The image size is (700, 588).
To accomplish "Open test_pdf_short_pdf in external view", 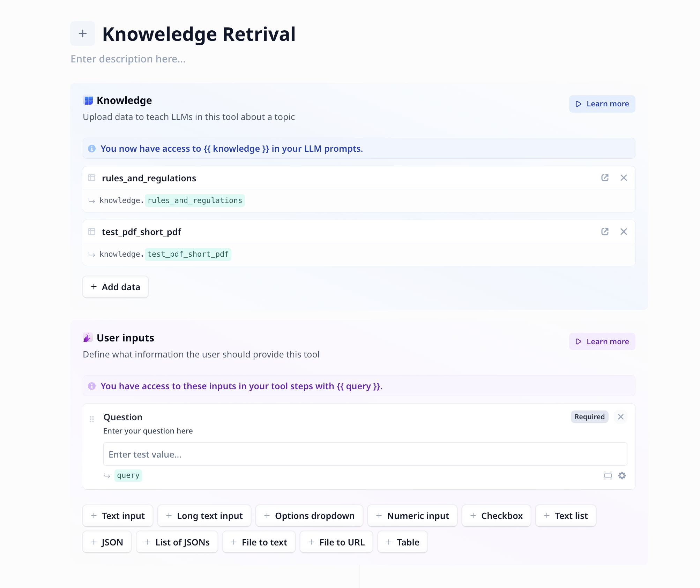I will click(605, 232).
